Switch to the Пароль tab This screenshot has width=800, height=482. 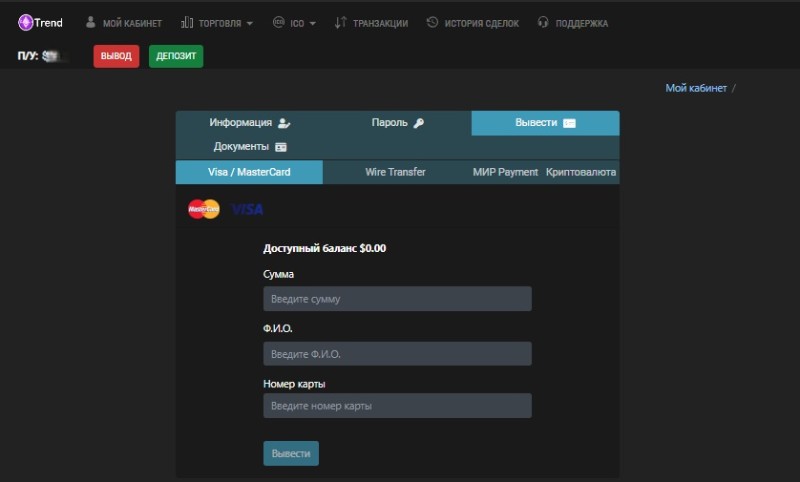[397, 123]
